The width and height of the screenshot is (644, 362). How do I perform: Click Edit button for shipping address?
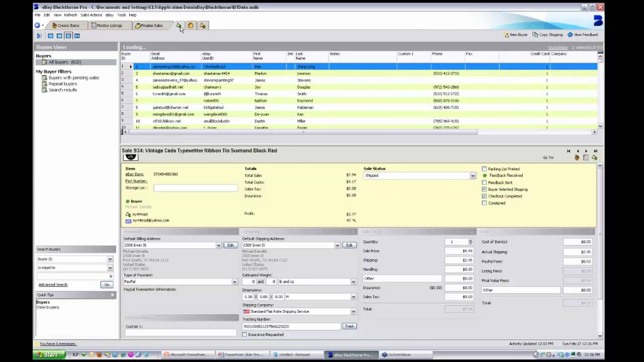tap(349, 245)
